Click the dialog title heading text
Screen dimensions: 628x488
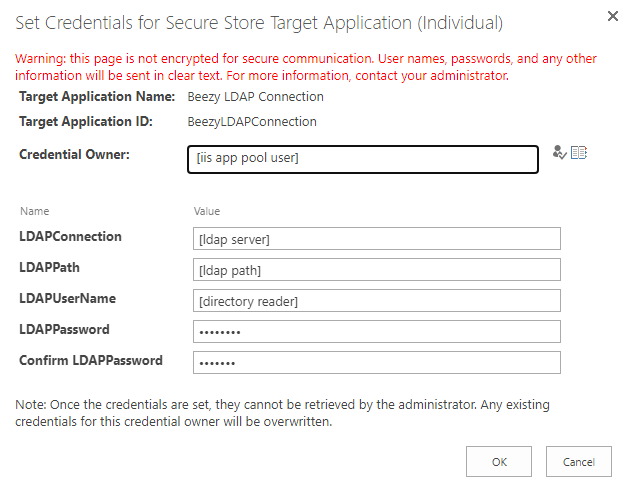[x=259, y=23]
